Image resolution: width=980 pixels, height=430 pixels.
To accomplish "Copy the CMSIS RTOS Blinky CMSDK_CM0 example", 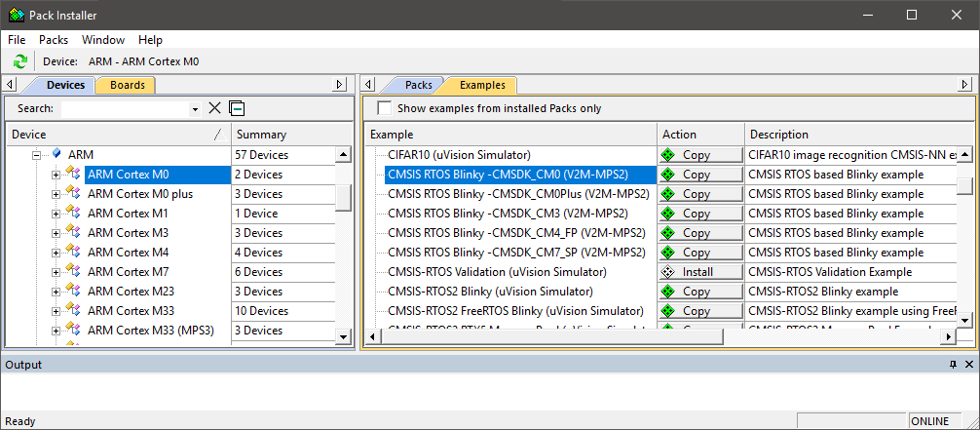I will click(700, 174).
